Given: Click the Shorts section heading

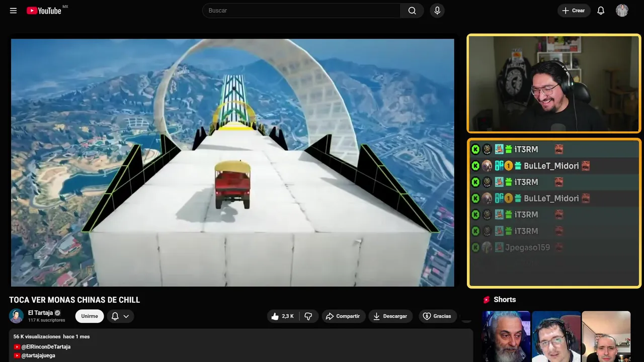Looking at the screenshot, I should (505, 300).
